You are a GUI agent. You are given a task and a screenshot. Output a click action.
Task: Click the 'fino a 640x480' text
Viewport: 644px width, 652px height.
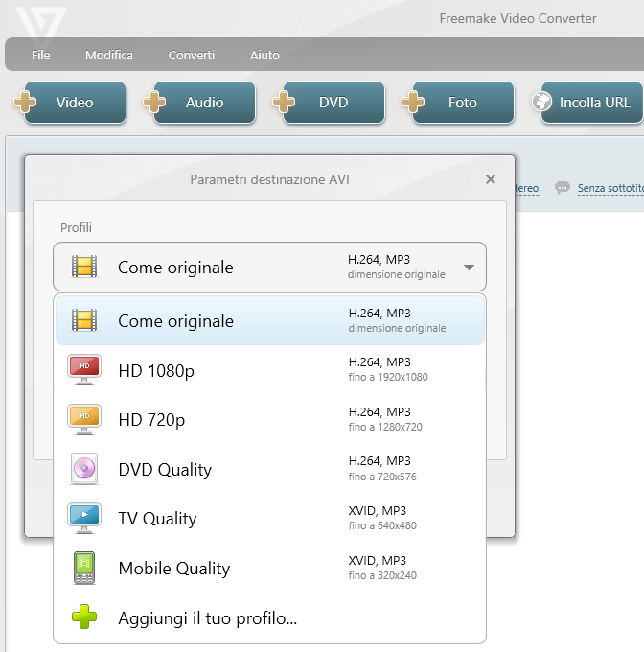382,525
